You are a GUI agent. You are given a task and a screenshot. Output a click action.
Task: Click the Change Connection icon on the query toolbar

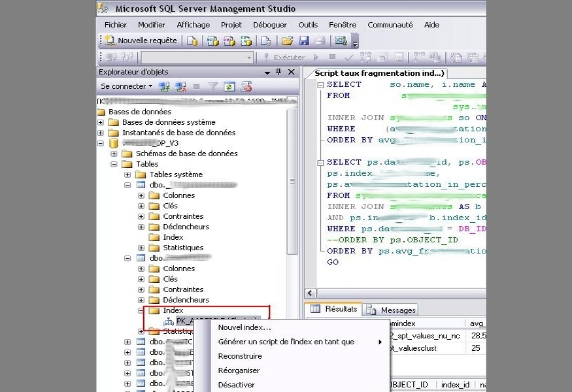(127, 57)
